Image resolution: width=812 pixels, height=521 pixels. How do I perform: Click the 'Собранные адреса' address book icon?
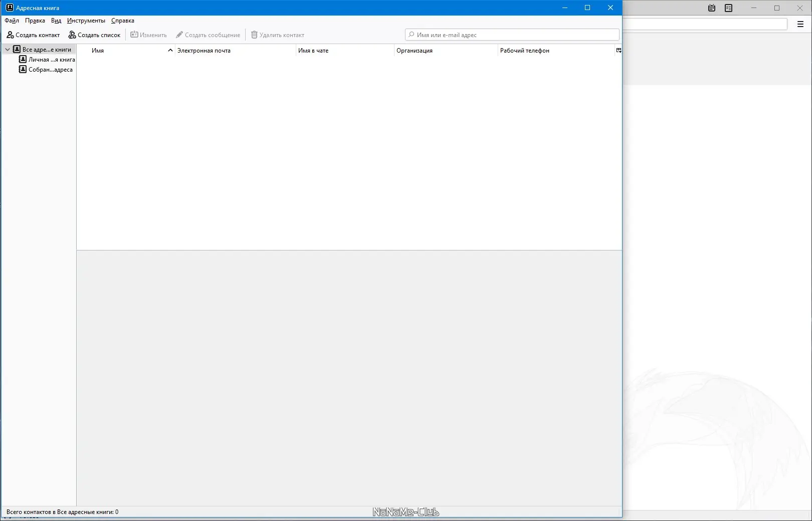tap(23, 69)
